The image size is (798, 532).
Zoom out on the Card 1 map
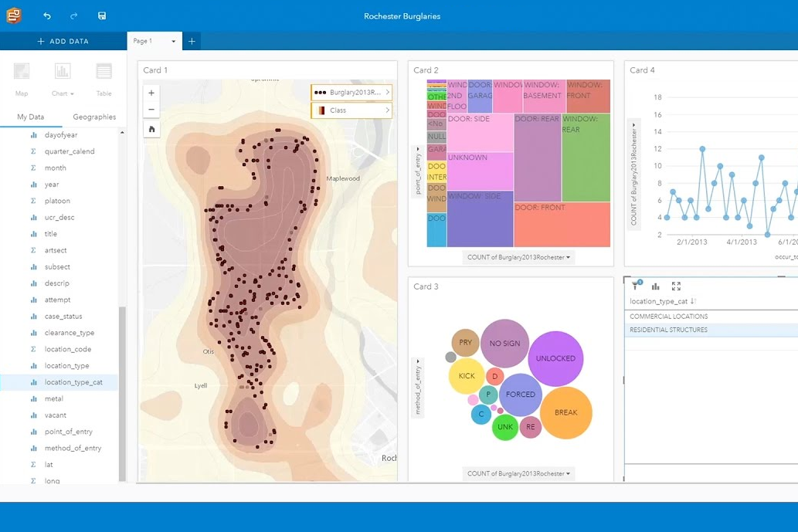(x=151, y=110)
